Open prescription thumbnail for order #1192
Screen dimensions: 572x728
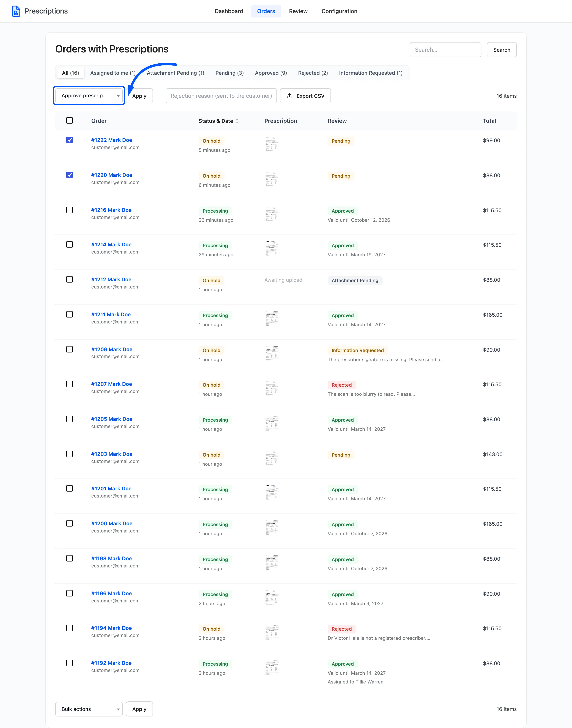point(272,667)
